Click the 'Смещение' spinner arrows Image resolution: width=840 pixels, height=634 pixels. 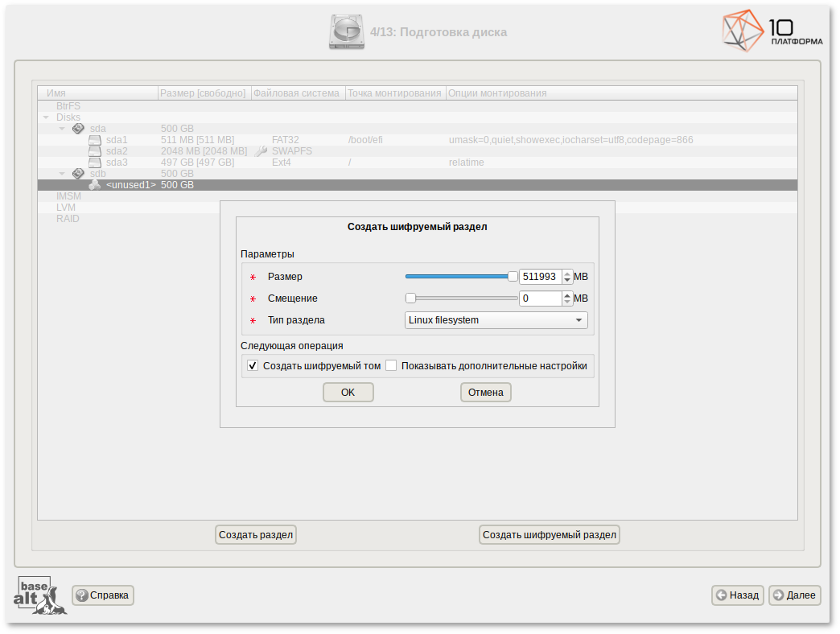click(x=567, y=298)
